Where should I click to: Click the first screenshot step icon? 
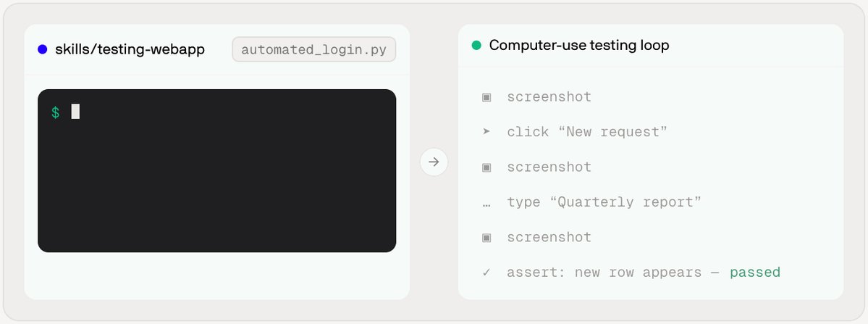click(x=486, y=97)
